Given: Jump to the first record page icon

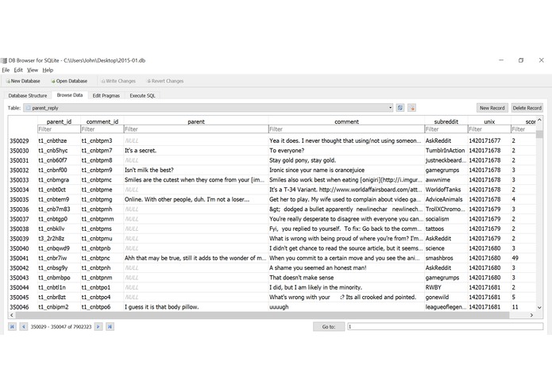Looking at the screenshot, I should tap(12, 327).
